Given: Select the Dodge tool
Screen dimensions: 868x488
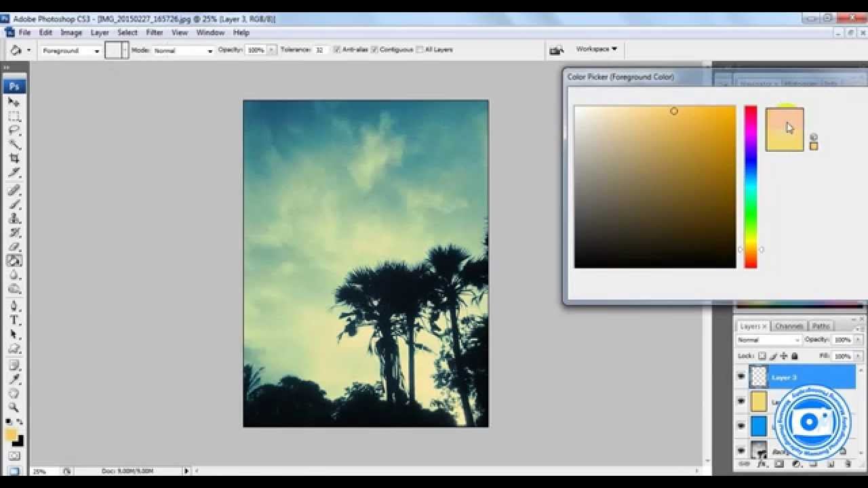Looking at the screenshot, I should [14, 289].
